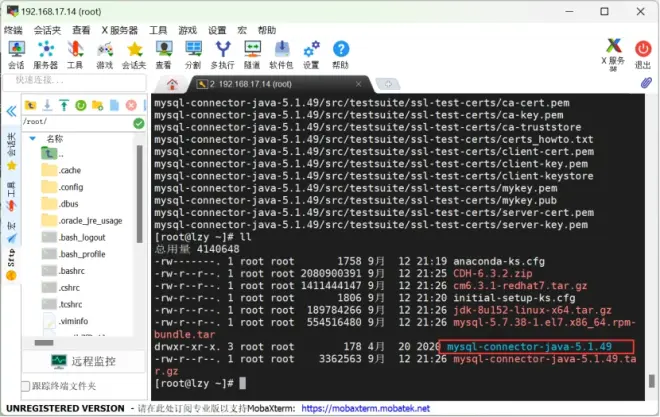Select the .oracle_jre_usage folder
660x417 pixels.
pyautogui.click(x=82, y=220)
